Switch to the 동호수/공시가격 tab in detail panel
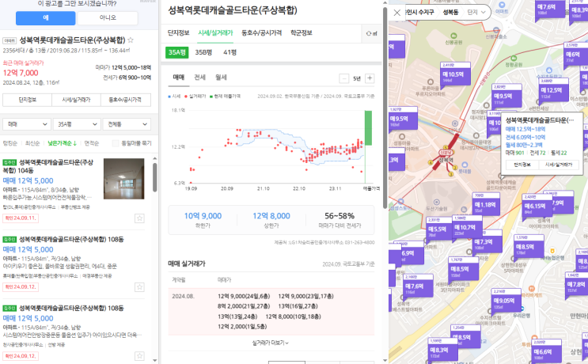 pos(261,33)
